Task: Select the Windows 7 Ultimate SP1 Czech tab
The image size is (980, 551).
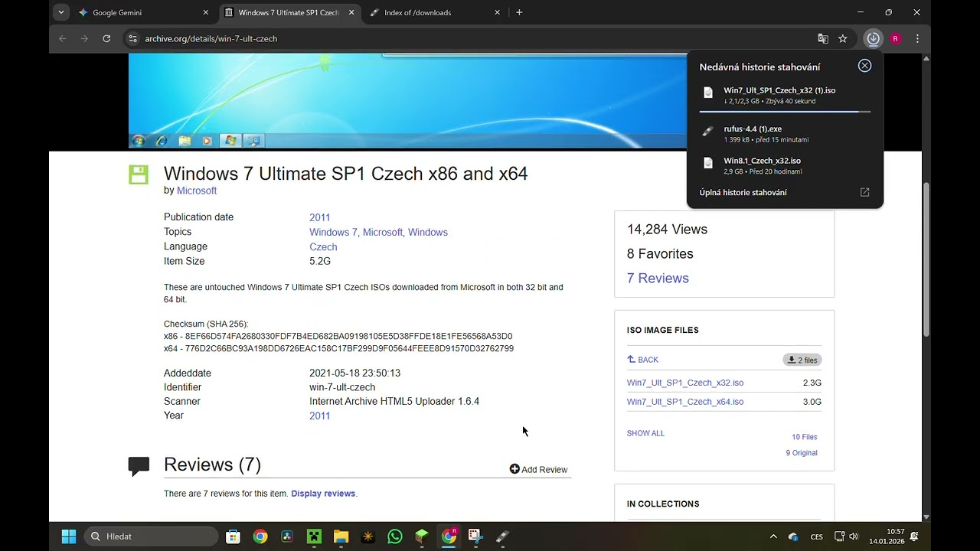Action: click(289, 12)
